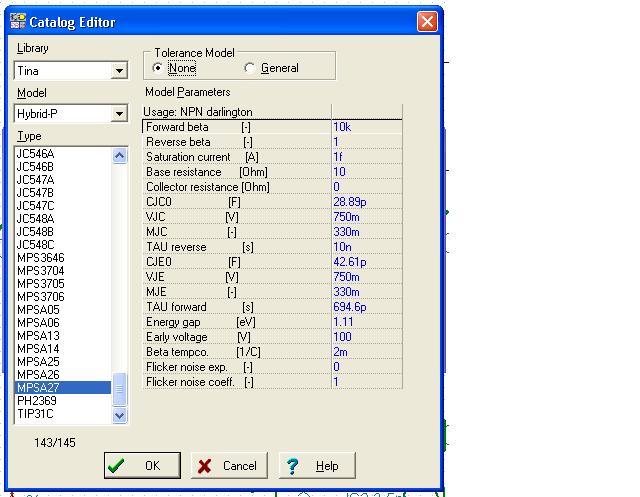Select MPSA26 in the Type list
The height and width of the screenshot is (497, 640).
[x=63, y=375]
